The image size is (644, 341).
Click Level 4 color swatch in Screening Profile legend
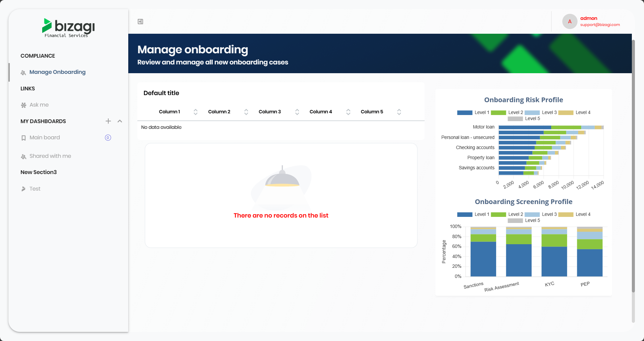pyautogui.click(x=566, y=215)
